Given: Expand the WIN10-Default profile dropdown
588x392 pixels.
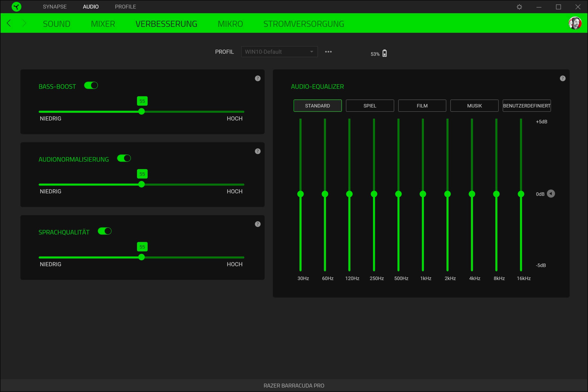Looking at the screenshot, I should (x=279, y=52).
